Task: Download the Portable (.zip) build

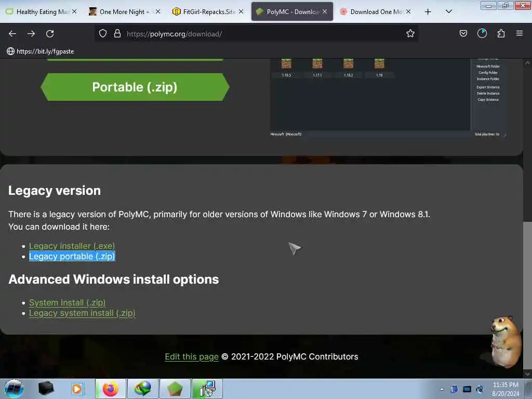Action: click(x=135, y=87)
